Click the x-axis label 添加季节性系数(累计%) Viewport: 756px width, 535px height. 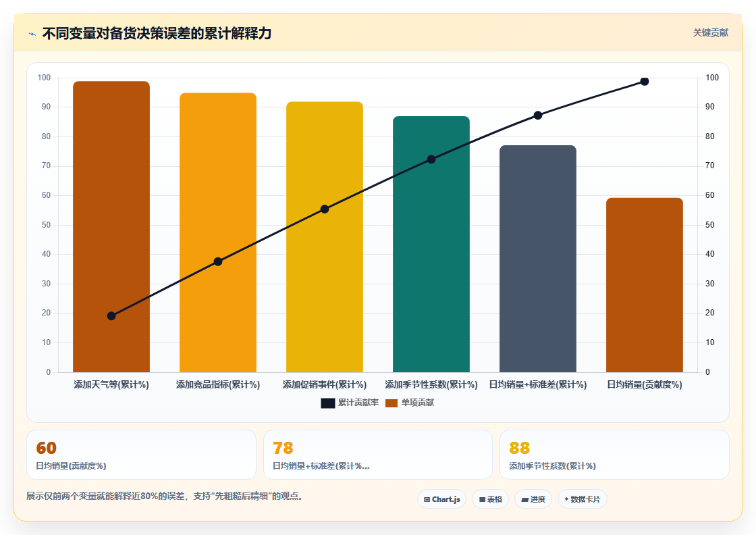(431, 385)
